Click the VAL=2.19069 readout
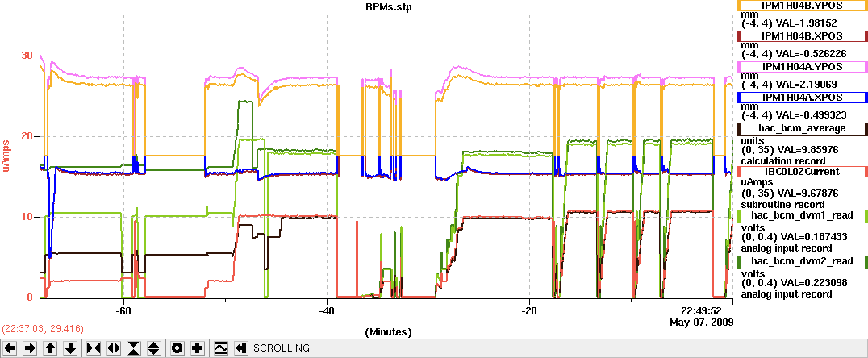 (807, 84)
